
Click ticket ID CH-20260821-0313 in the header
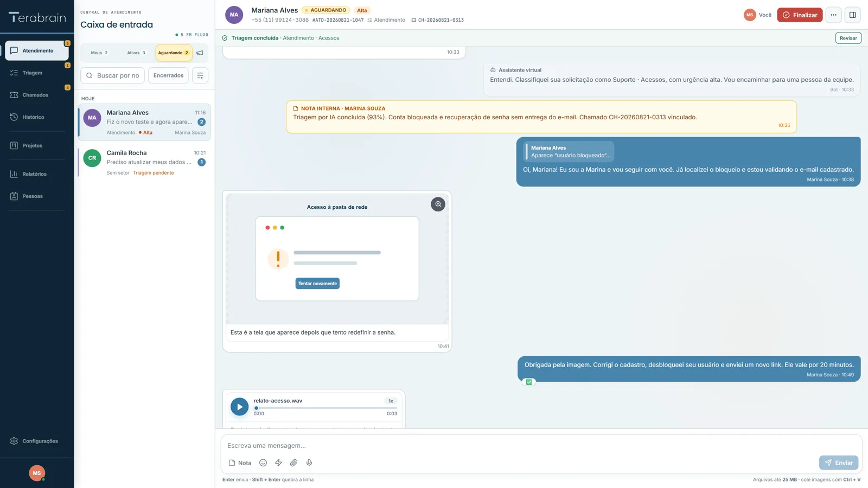pos(437,20)
